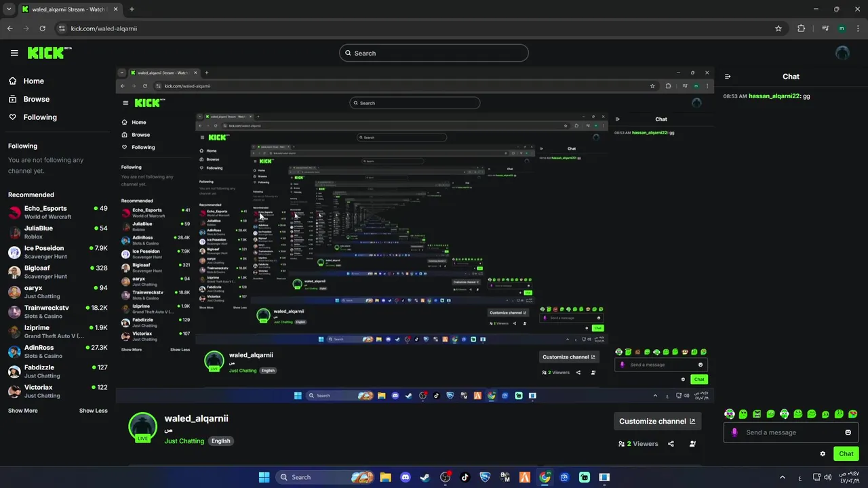Open oaryx recommended channel

click(x=58, y=291)
